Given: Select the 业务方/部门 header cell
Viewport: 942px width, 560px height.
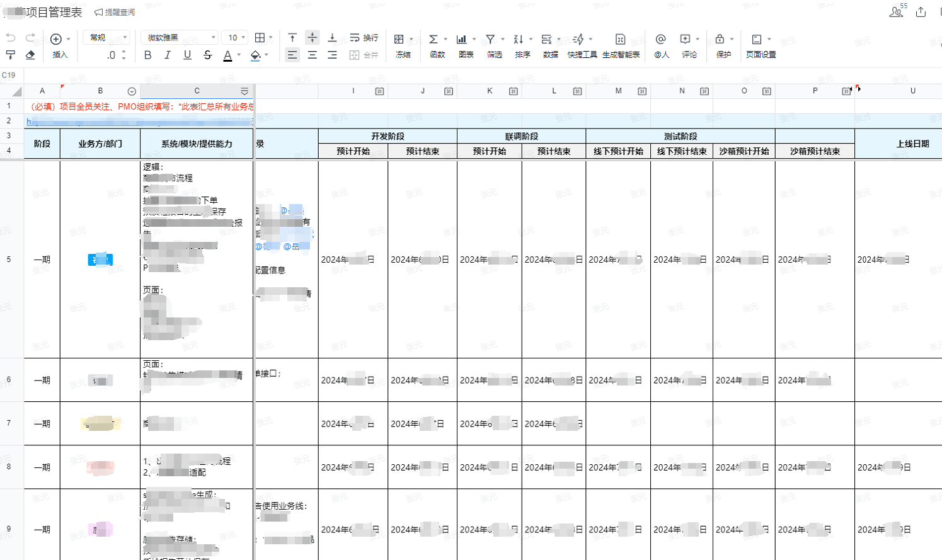Looking at the screenshot, I should click(100, 144).
